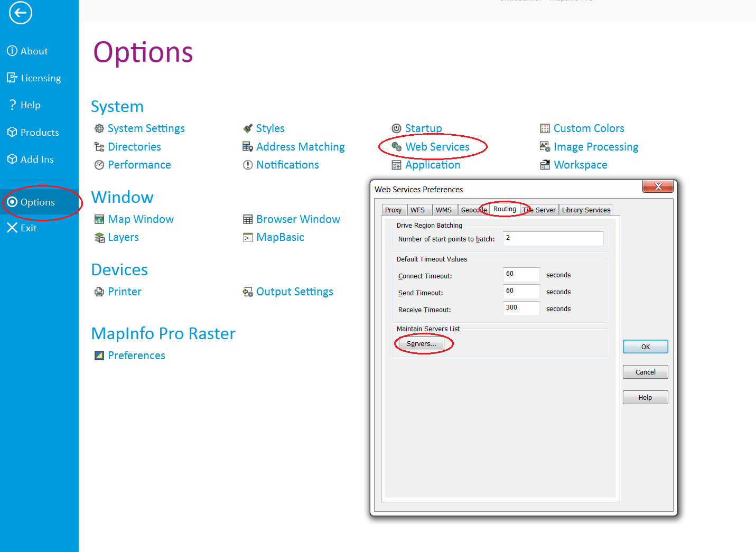756x552 pixels.
Task: Click the Layers stack icon
Action: (99, 238)
